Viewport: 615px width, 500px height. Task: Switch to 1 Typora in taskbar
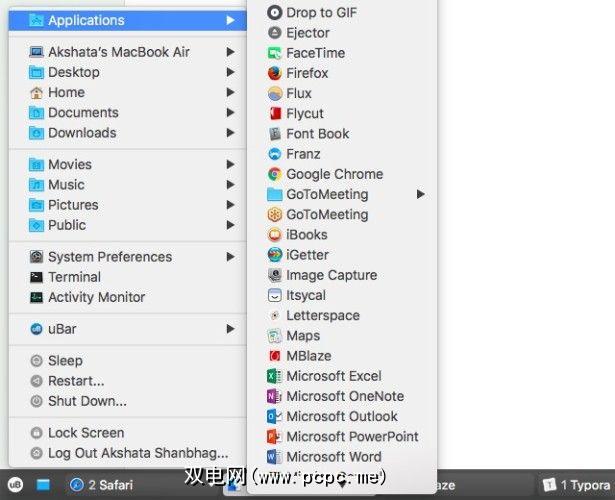pyautogui.click(x=577, y=485)
